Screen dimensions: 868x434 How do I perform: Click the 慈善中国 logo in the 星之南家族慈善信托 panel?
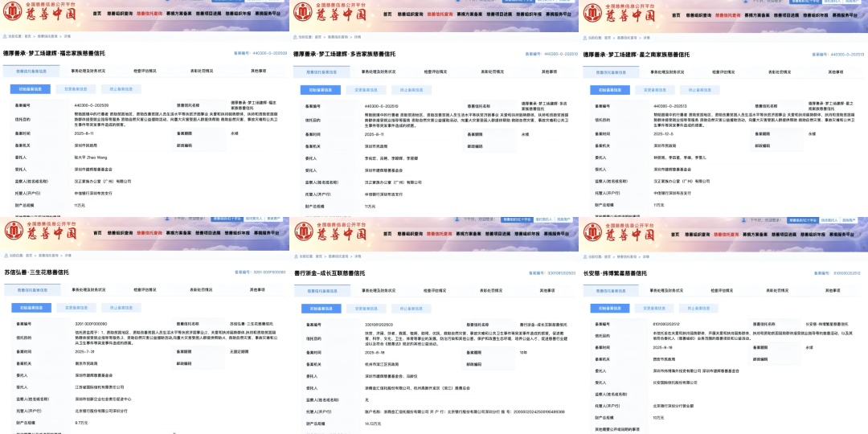click(x=619, y=11)
